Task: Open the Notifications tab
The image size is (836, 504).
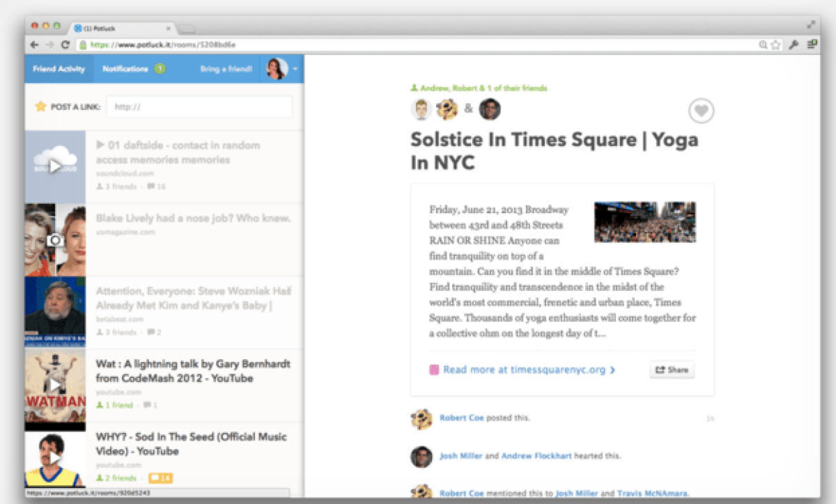Action: pos(125,69)
